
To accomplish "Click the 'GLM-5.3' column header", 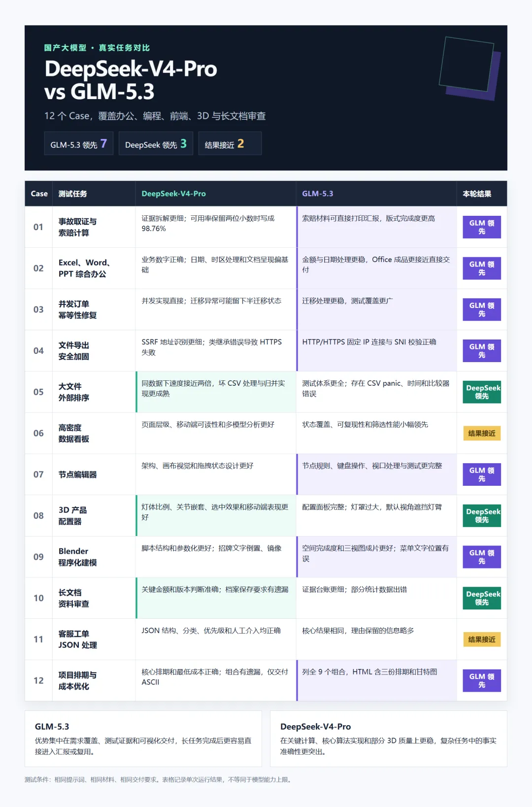I will (x=317, y=194).
